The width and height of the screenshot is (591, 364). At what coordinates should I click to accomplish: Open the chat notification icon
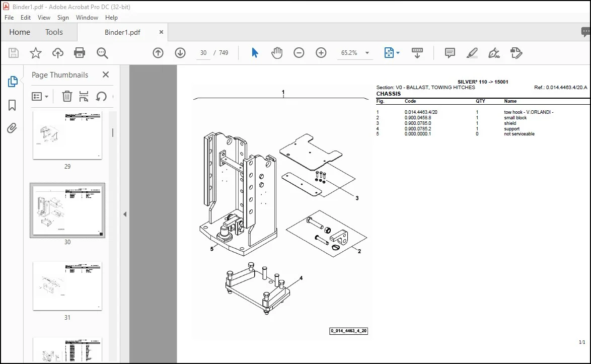pos(586,32)
